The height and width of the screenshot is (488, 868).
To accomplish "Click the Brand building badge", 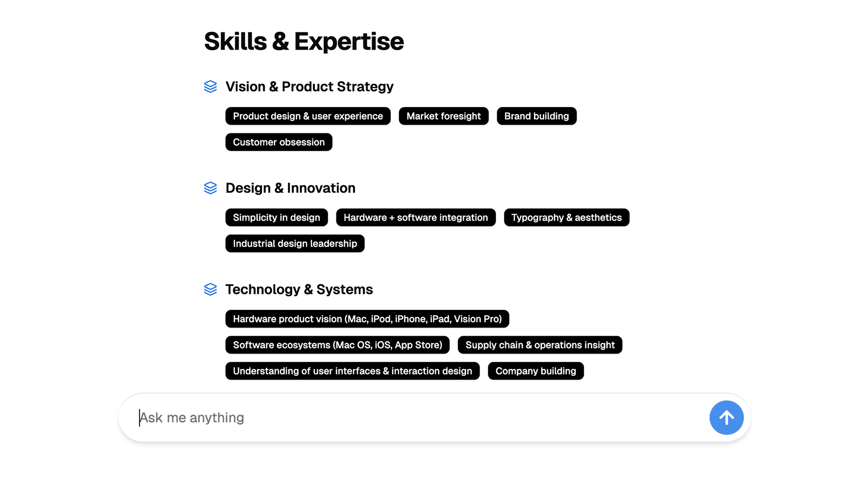I will click(536, 116).
